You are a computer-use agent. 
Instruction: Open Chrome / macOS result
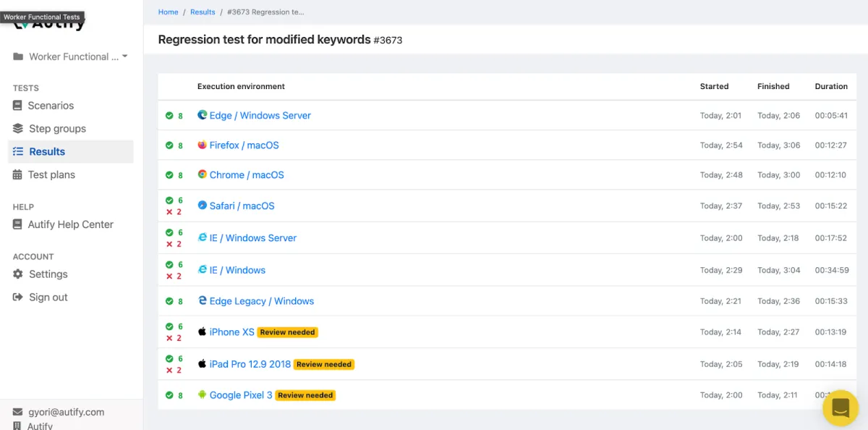tap(247, 175)
